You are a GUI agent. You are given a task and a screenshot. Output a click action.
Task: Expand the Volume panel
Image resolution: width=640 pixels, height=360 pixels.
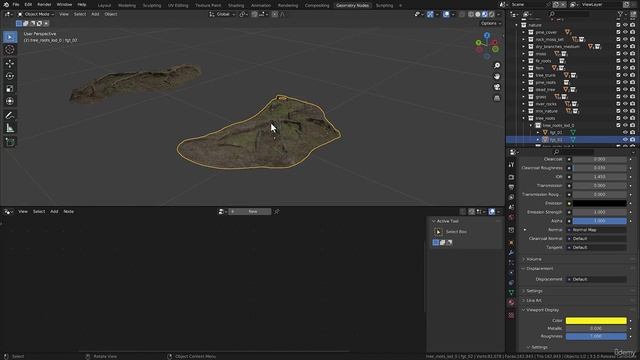[x=533, y=259]
